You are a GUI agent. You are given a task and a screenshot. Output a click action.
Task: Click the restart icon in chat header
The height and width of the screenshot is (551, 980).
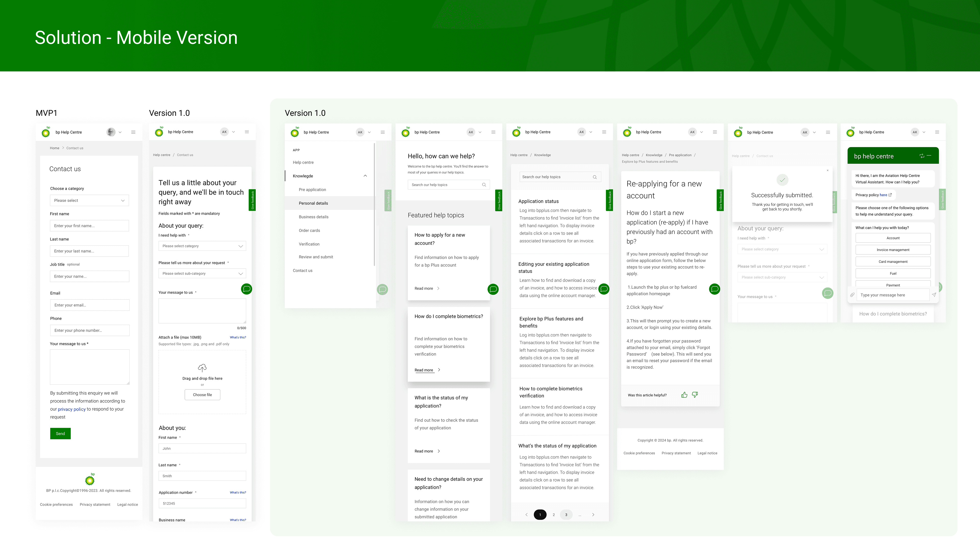click(x=922, y=156)
